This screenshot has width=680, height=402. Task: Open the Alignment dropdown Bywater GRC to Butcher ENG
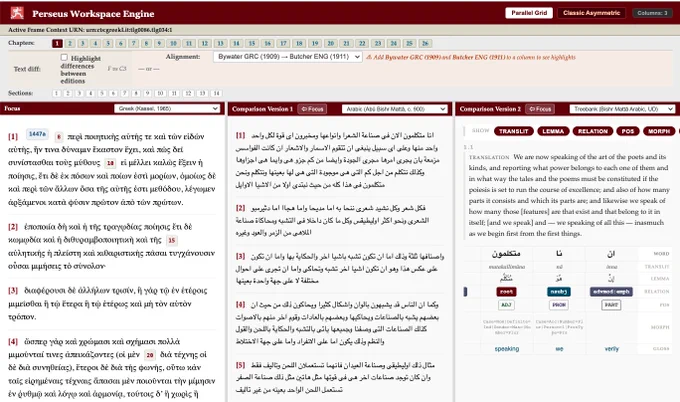[x=288, y=57]
